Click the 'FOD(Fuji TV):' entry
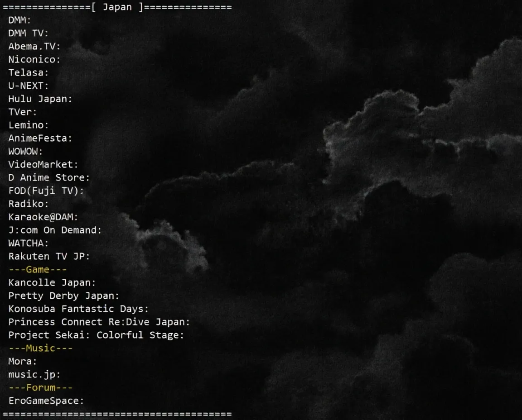The height and width of the screenshot is (420, 522). (x=46, y=191)
